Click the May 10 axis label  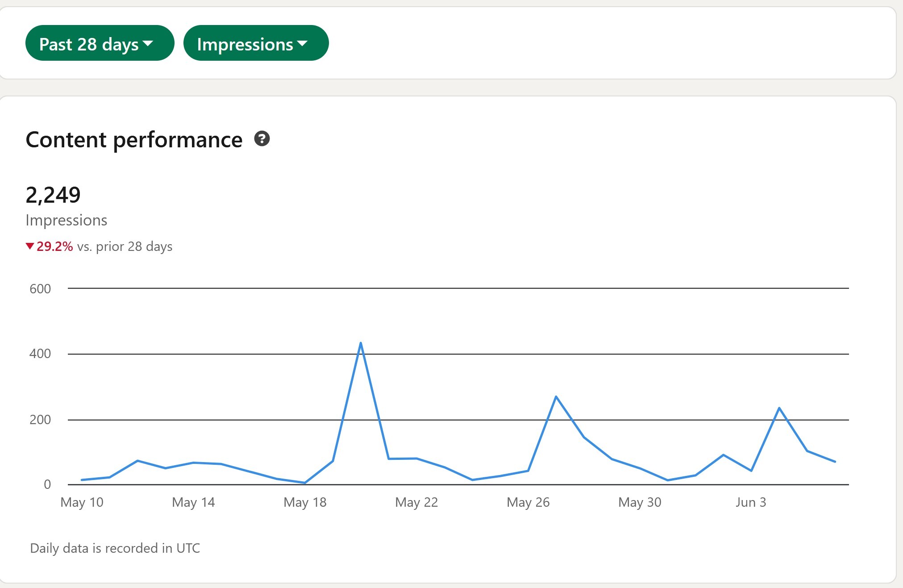tap(82, 503)
